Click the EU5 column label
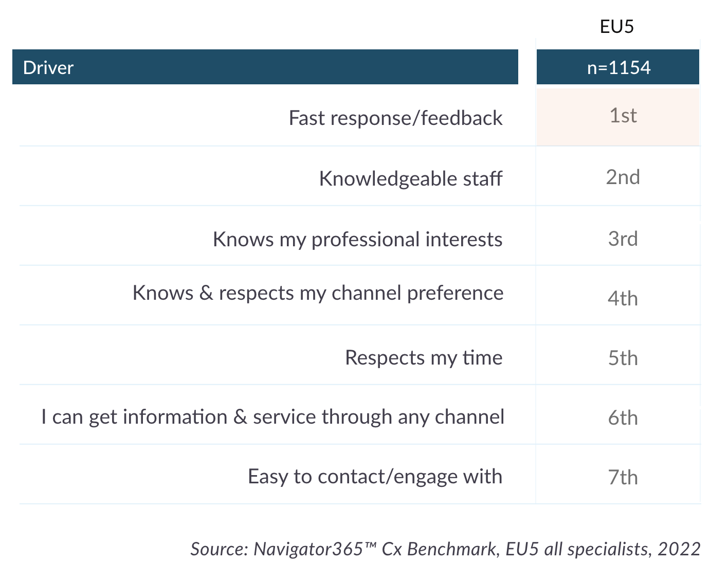This screenshot has height=580, width=728. pos(617,26)
